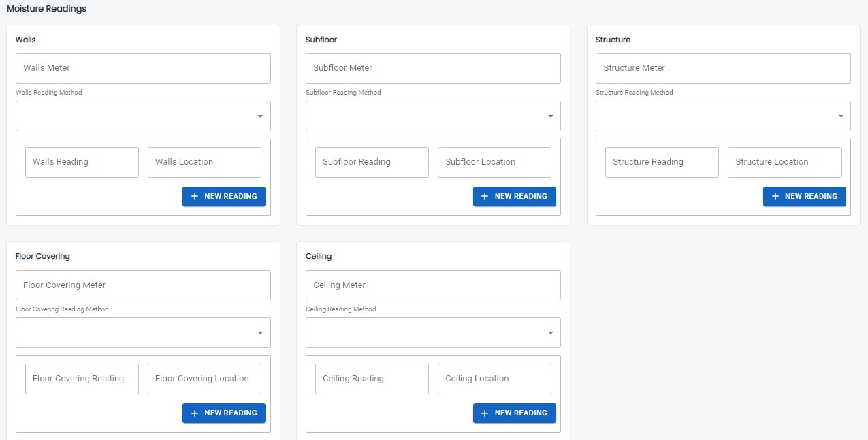
Task: Expand the Subfloor Reading Method dropdown
Action: coord(433,116)
